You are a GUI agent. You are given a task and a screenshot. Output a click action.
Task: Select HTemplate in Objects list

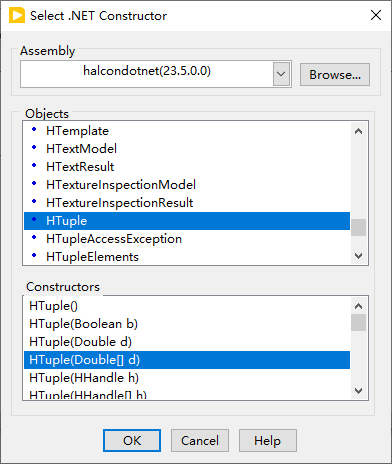pyautogui.click(x=187, y=131)
